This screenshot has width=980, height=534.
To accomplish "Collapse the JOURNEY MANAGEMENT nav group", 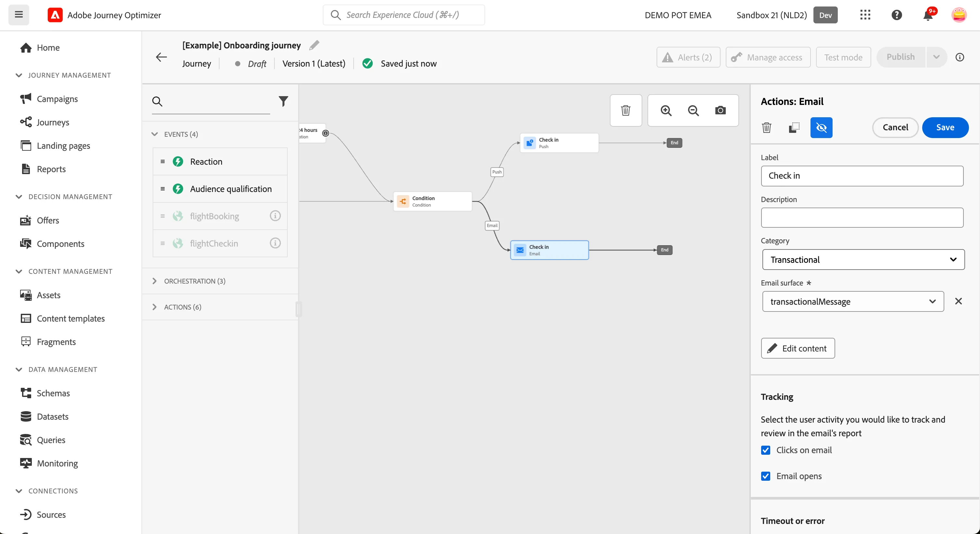I will pyautogui.click(x=19, y=75).
